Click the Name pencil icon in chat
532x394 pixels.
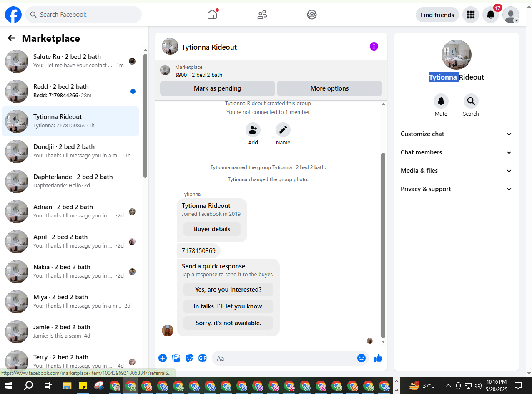pos(283,130)
